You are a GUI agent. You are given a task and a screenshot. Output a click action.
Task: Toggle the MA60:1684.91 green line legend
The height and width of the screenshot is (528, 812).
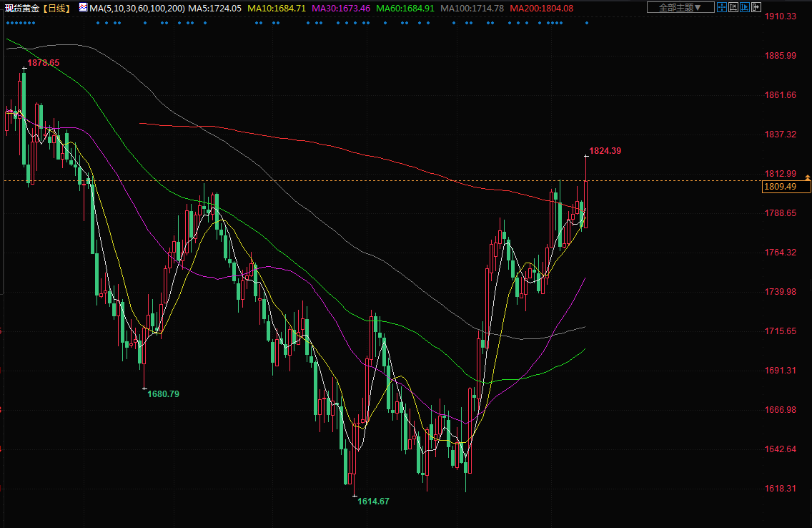[404, 8]
